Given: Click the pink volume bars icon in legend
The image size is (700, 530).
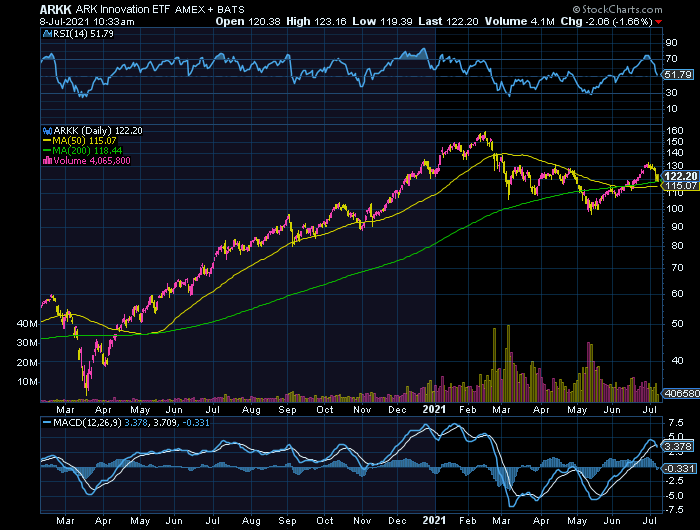Looking at the screenshot, I should tap(47, 161).
